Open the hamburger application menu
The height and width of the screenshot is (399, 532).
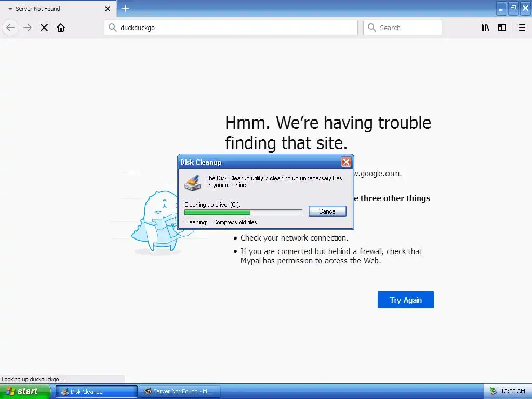click(x=522, y=28)
